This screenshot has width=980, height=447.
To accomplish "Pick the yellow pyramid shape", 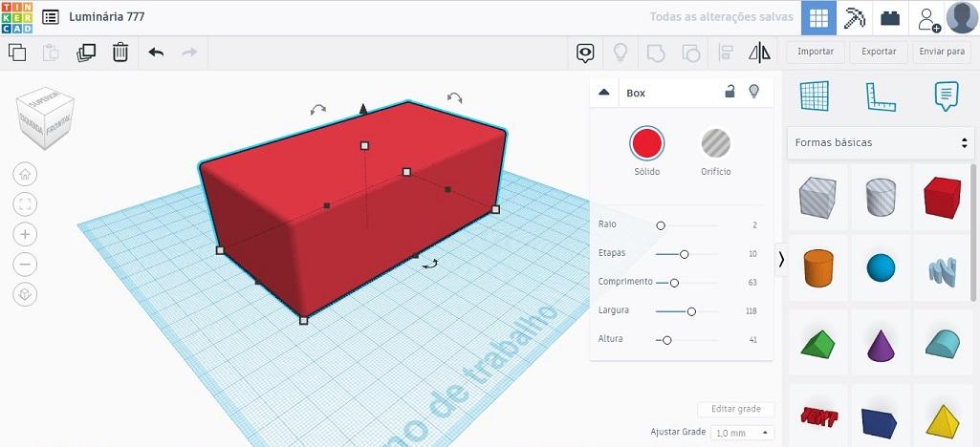I will pos(943,421).
